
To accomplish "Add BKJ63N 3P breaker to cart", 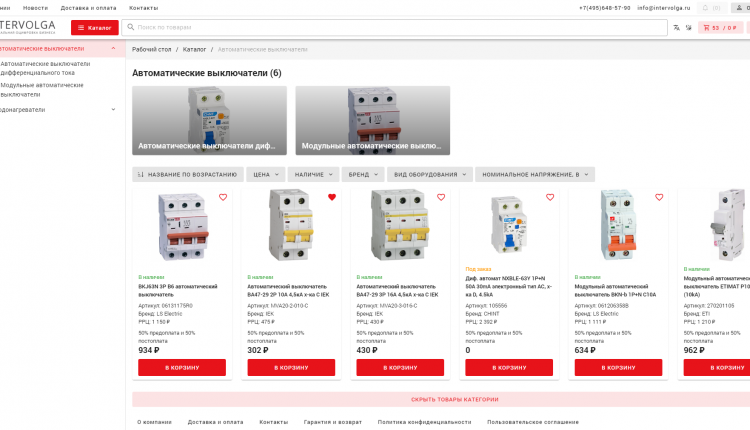I will 182,367.
